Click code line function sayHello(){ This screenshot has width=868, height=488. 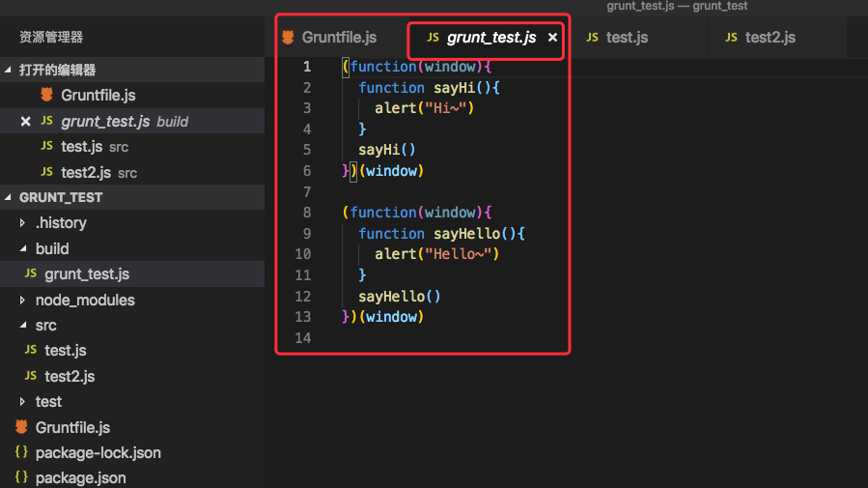[x=442, y=233]
